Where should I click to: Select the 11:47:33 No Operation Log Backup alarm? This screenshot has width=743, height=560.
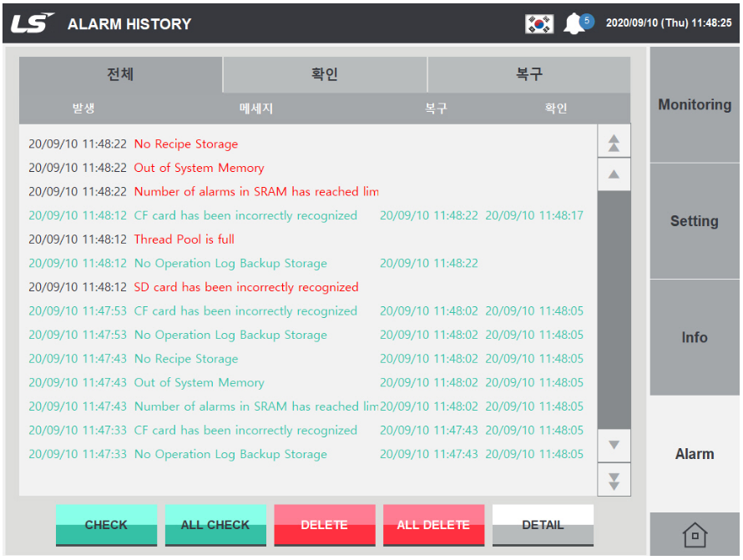(x=308, y=454)
